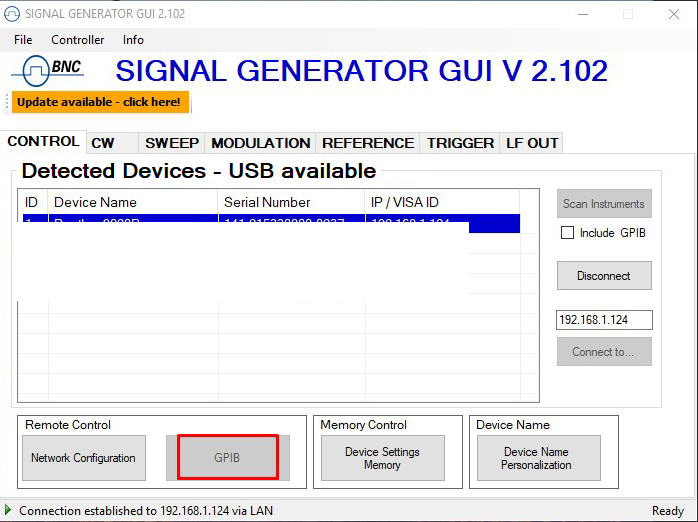Image resolution: width=698 pixels, height=522 pixels.
Task: Switch to the SWEEP tab
Action: tap(171, 143)
